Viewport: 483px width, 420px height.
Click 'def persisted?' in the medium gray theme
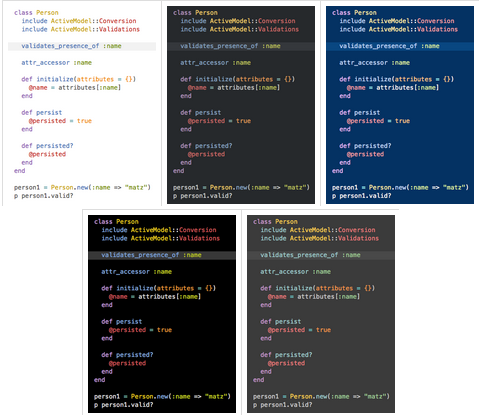click(286, 355)
